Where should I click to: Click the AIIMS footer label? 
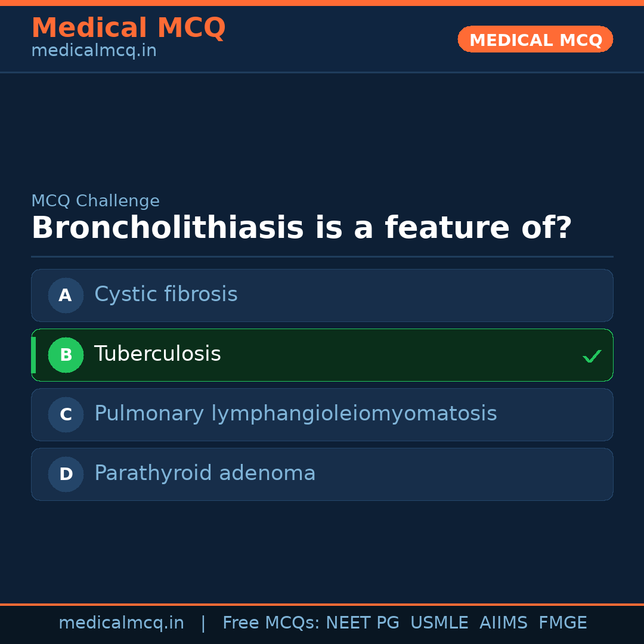504,623
